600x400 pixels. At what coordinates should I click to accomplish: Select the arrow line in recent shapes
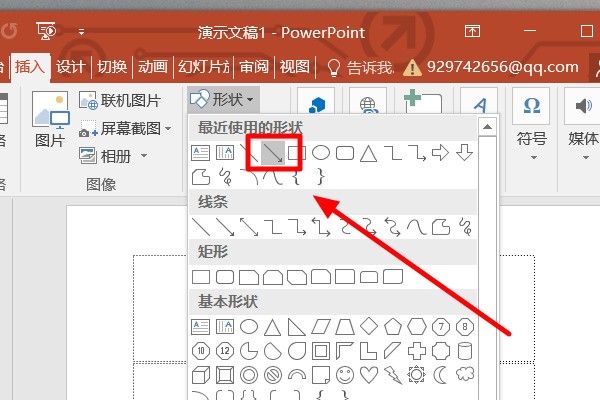point(272,153)
